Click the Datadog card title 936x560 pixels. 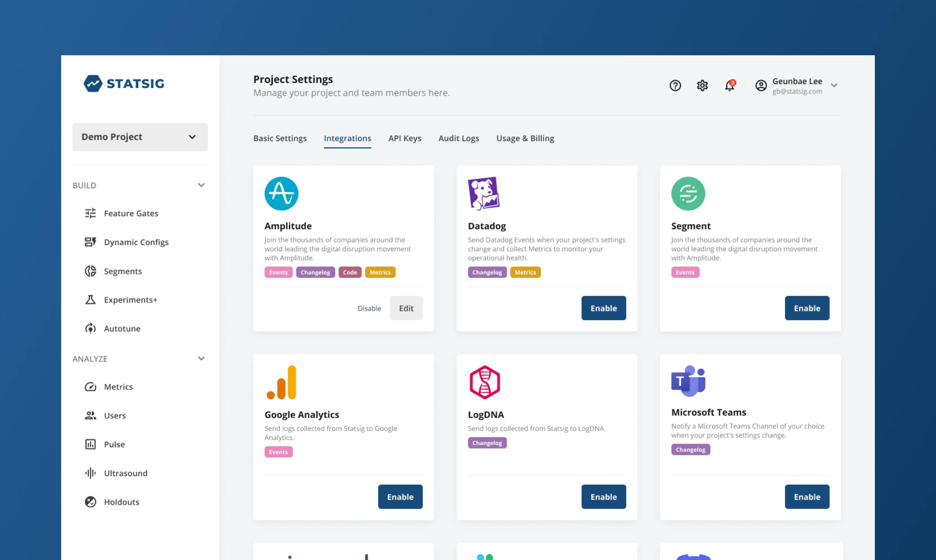(486, 226)
